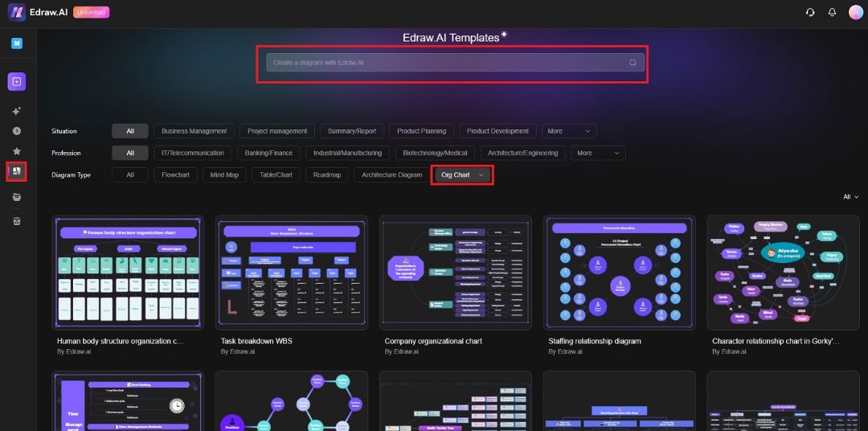Select All in the Situation filter row
868x431 pixels.
click(x=130, y=131)
